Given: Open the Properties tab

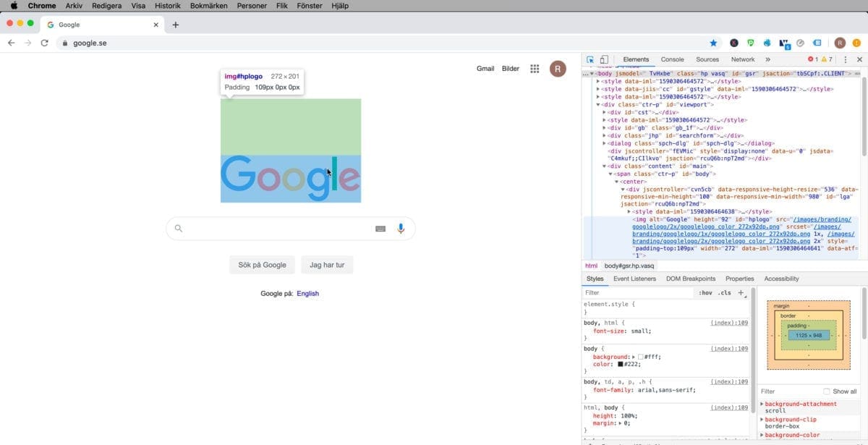Looking at the screenshot, I should pyautogui.click(x=739, y=279).
